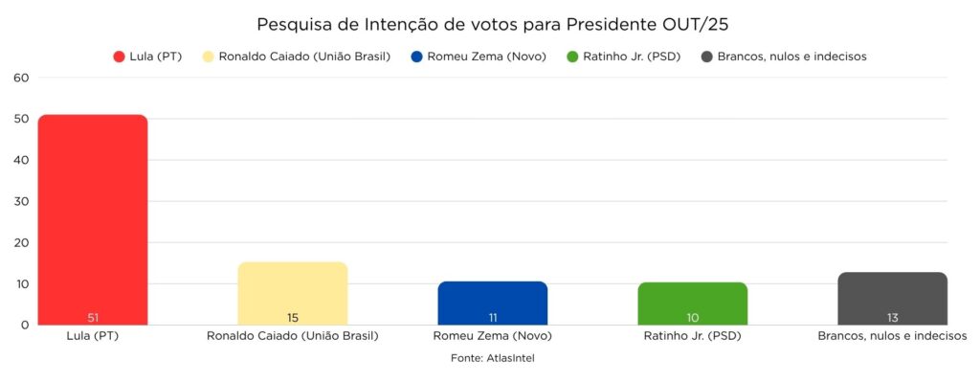Click the blue Romeu Zema legend dot

coord(416,56)
